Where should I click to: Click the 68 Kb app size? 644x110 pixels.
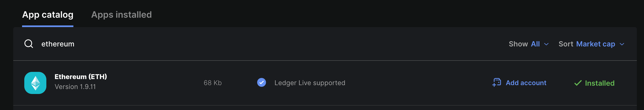(x=213, y=83)
